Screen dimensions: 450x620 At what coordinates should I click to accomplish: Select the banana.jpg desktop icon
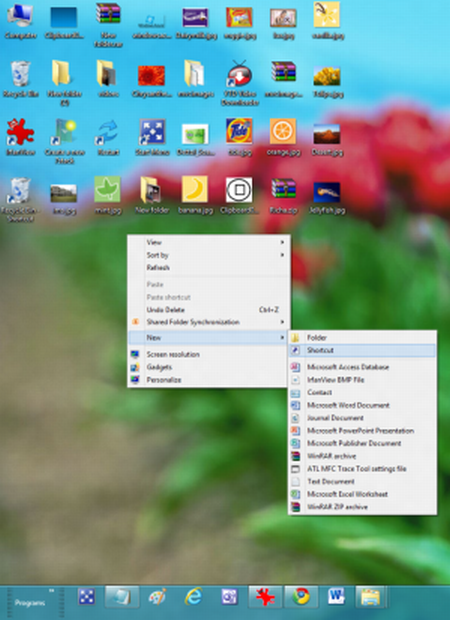click(x=195, y=195)
